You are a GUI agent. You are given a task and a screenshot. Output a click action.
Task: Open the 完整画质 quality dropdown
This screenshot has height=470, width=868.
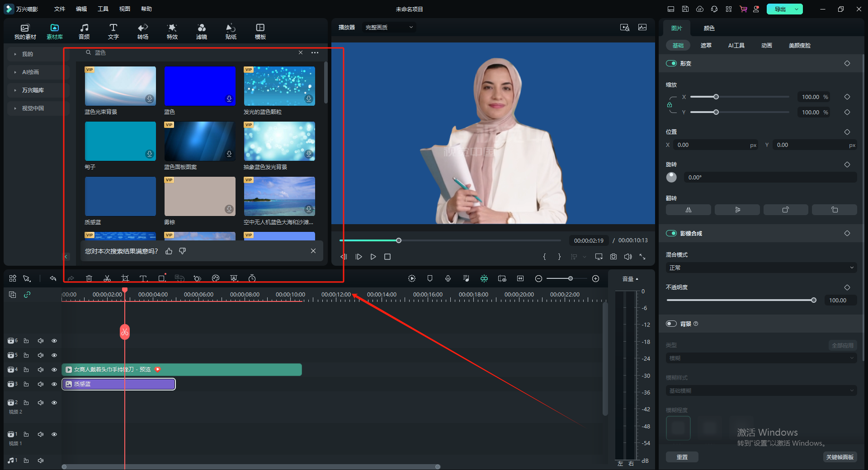coord(389,28)
